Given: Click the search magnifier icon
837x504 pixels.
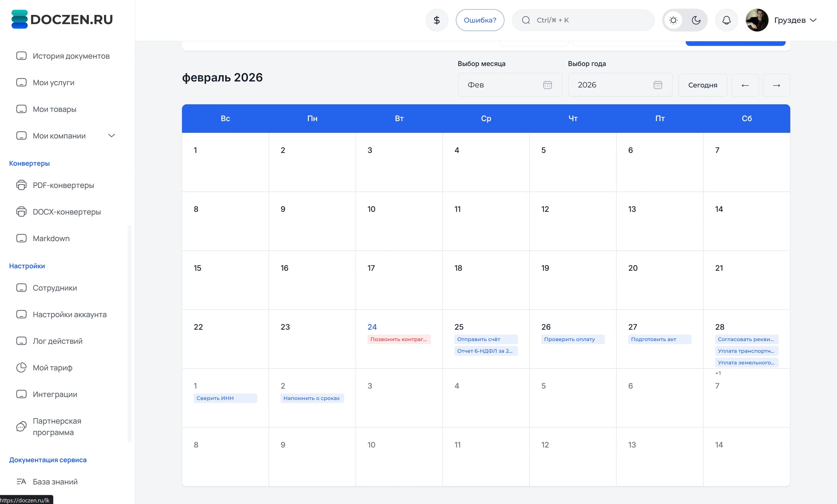Looking at the screenshot, I should coord(526,20).
